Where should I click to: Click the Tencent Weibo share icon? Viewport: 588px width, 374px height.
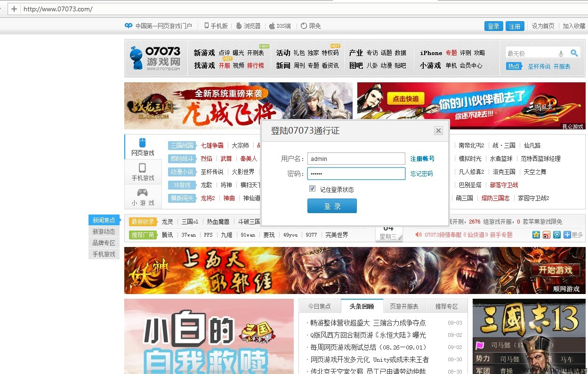557,235
